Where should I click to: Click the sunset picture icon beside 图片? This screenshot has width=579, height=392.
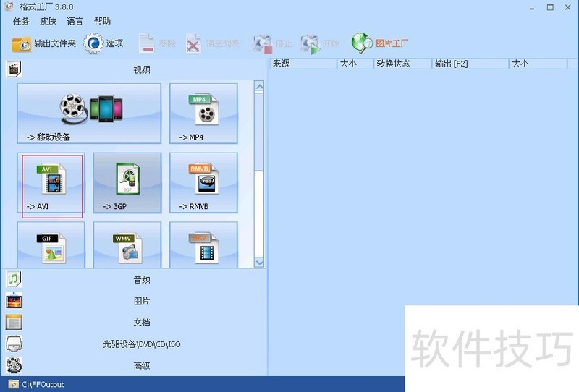coord(14,301)
